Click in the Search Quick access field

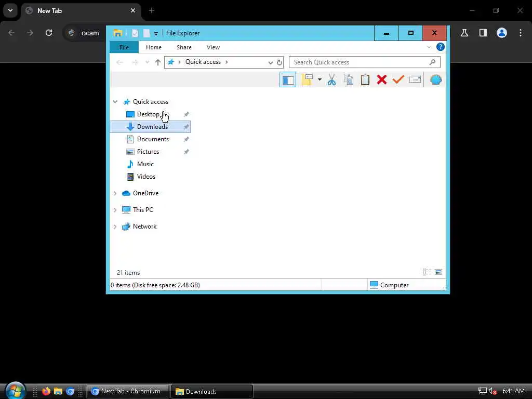point(364,62)
